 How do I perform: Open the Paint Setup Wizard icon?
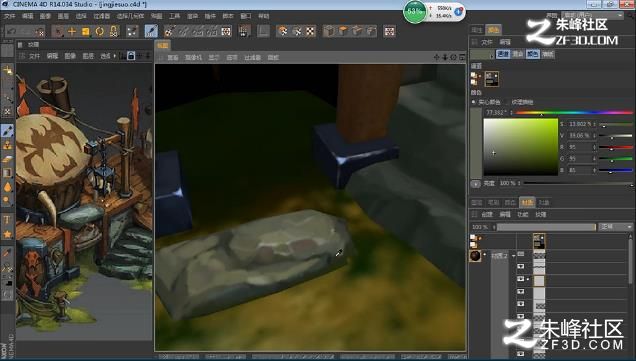[x=169, y=31]
